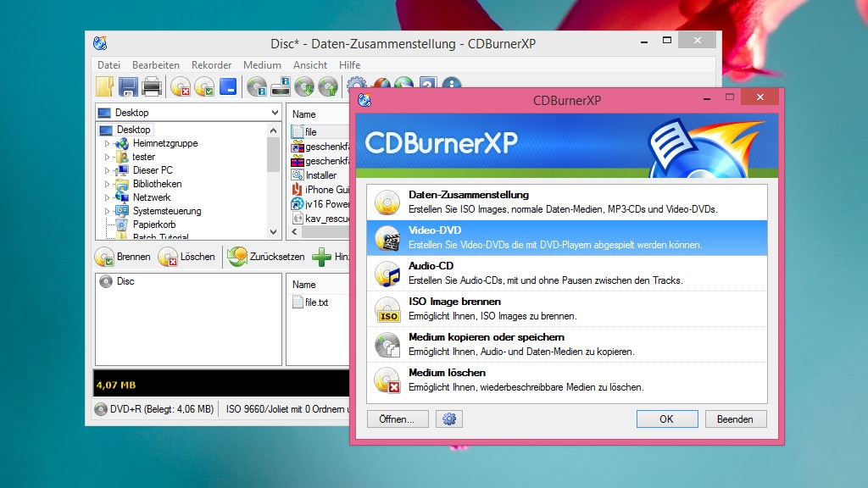Click the Beenden button
Screen dimensions: 868x488
(x=736, y=419)
